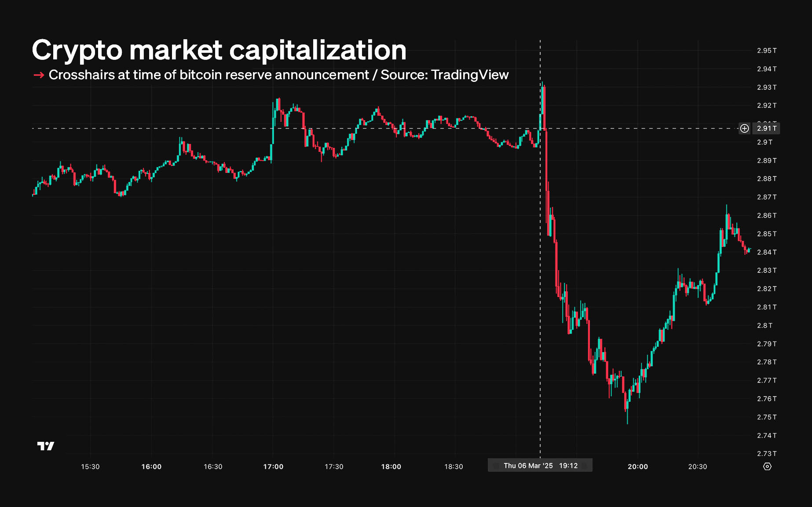The width and height of the screenshot is (812, 507).
Task: Click the 15:30 time axis label
Action: [x=90, y=467]
